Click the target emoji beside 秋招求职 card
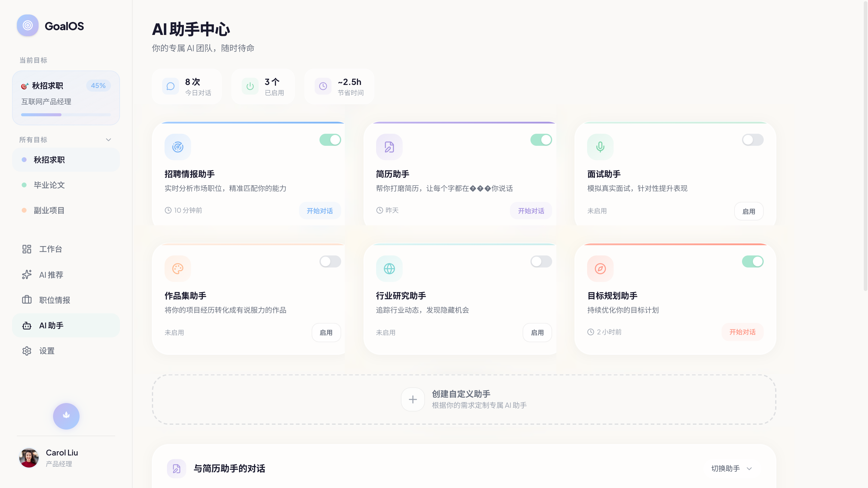 (x=25, y=86)
